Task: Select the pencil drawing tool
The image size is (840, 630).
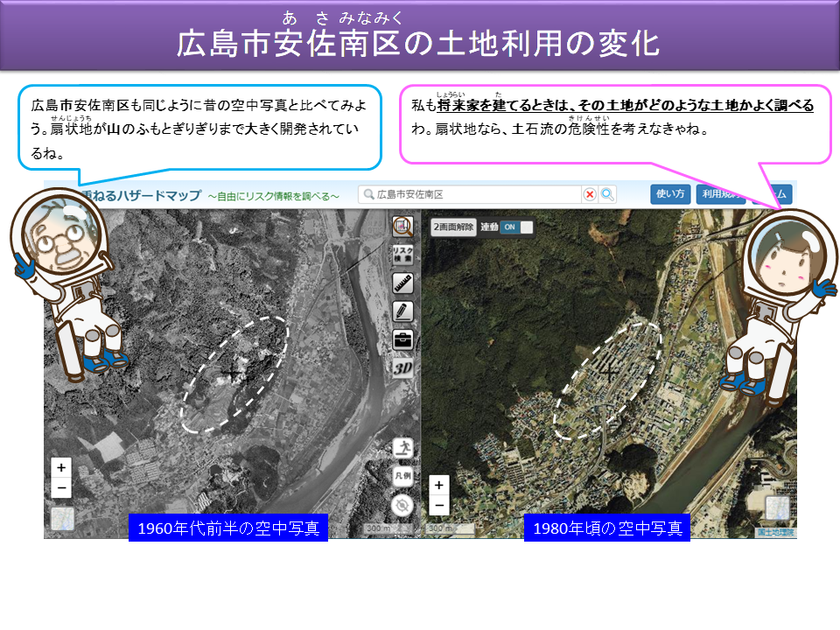Action: [402, 311]
